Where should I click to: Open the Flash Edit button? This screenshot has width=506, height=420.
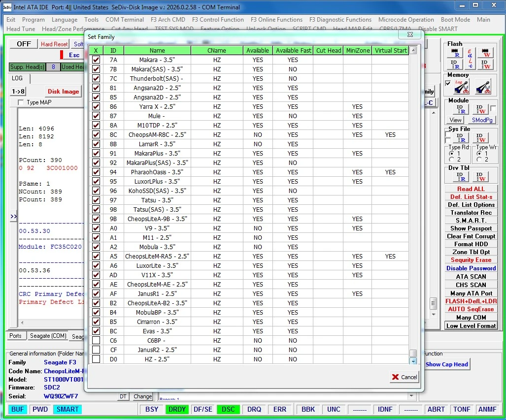point(470,59)
